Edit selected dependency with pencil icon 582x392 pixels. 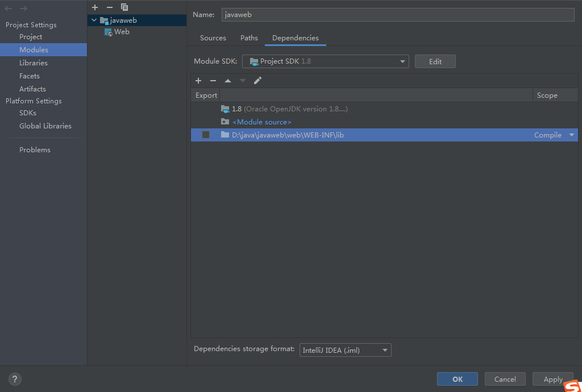point(257,81)
